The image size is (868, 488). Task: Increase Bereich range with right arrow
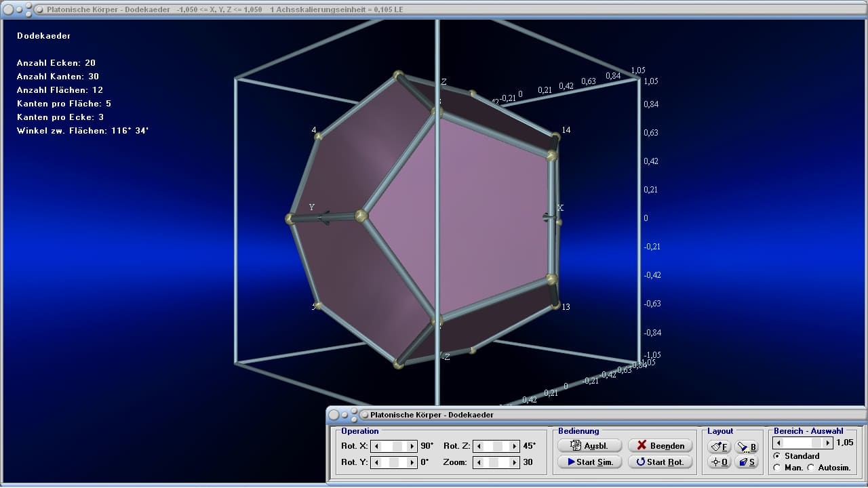pyautogui.click(x=827, y=443)
